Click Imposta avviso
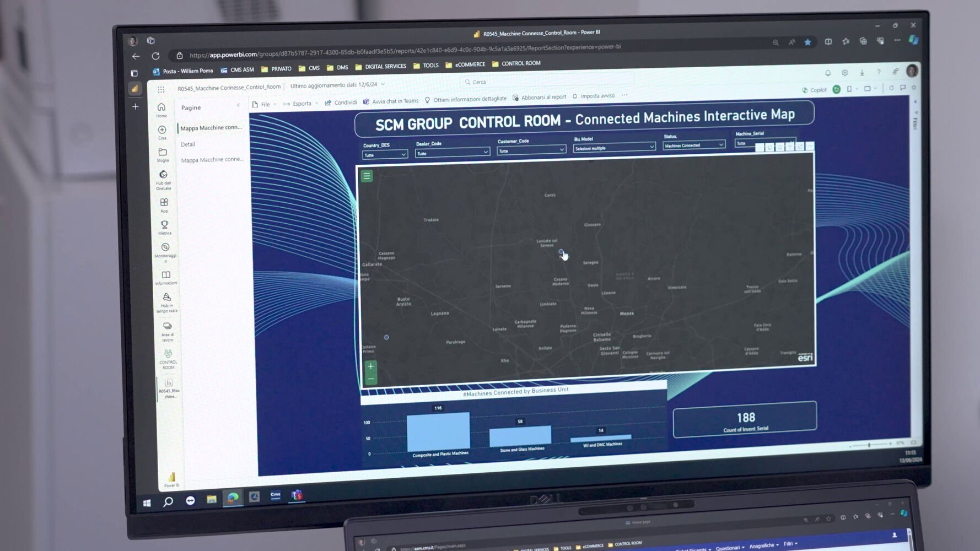 click(x=594, y=96)
